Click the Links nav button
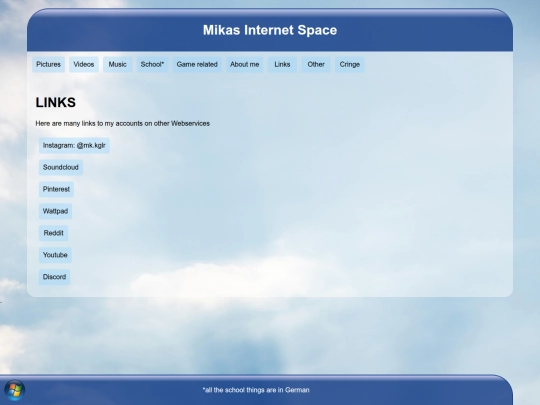Viewport: 540px width, 405px height. pyautogui.click(x=282, y=64)
